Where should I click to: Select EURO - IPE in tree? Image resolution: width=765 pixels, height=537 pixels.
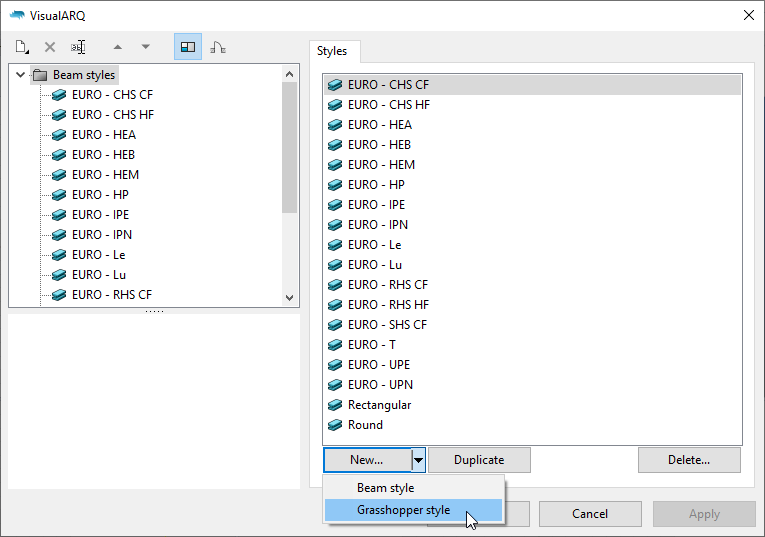(101, 215)
